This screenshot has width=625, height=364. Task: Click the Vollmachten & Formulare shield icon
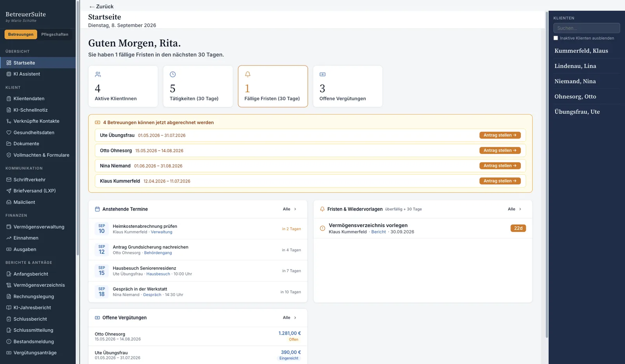(x=9, y=155)
